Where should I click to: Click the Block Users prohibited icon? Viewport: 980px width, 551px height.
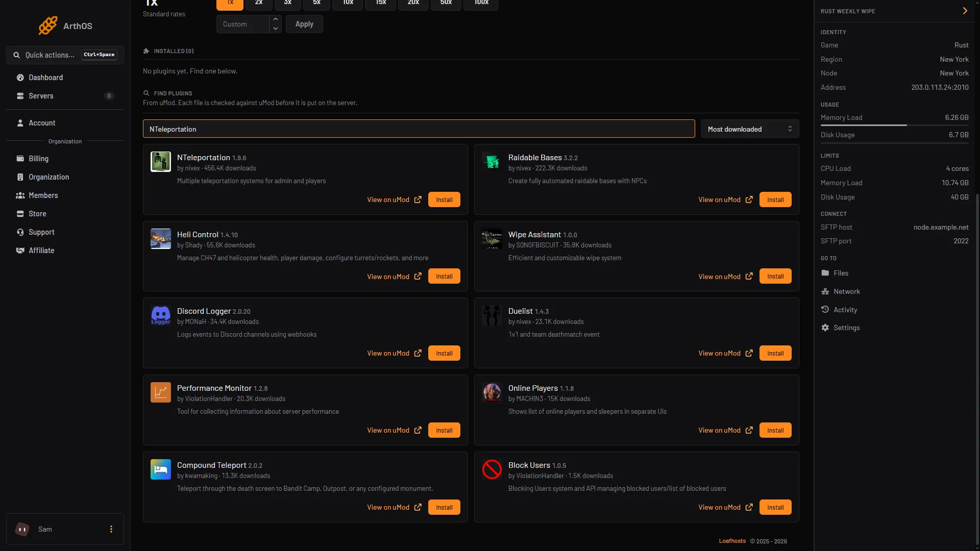click(492, 469)
